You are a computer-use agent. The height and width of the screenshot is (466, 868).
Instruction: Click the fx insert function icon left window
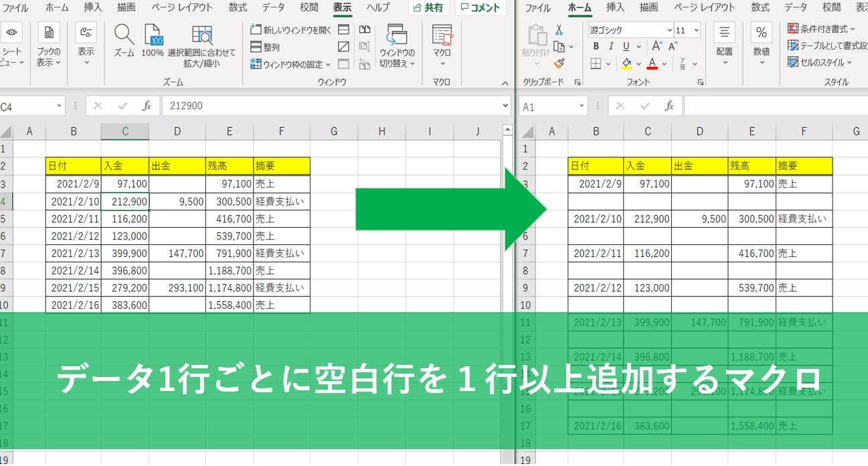tap(147, 106)
